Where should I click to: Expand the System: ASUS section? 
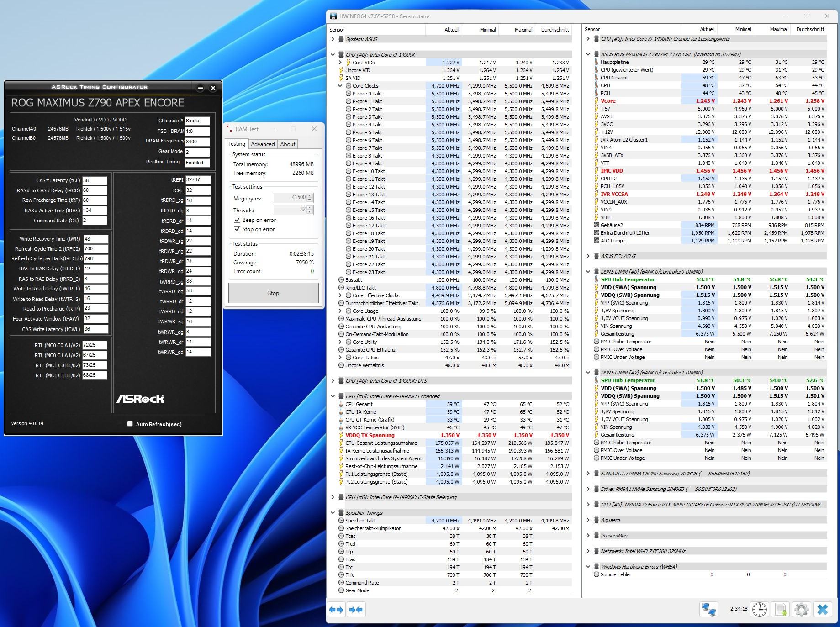point(333,39)
